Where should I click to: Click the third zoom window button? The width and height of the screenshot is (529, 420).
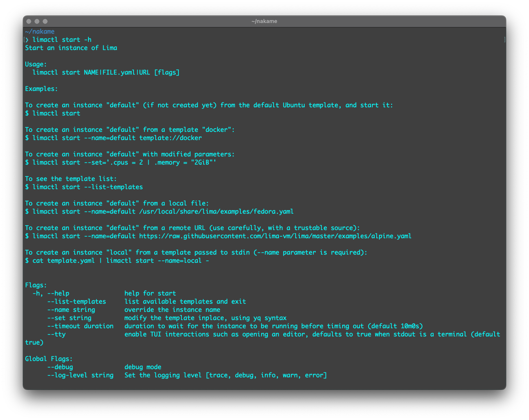pyautogui.click(x=45, y=21)
